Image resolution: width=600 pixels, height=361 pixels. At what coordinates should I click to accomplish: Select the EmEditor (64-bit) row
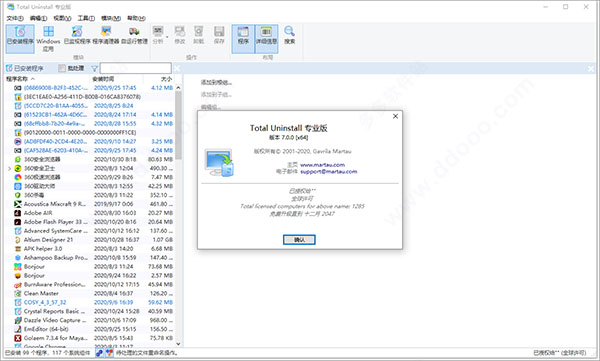[90, 329]
